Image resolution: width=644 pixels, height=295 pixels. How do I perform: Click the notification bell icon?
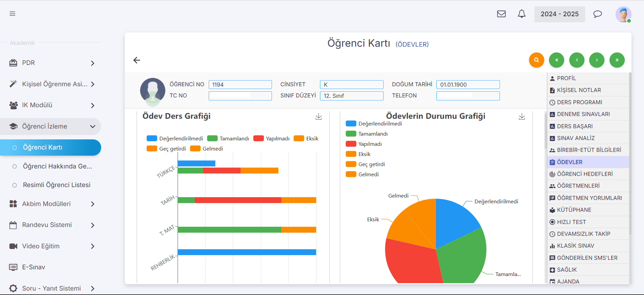point(522,14)
